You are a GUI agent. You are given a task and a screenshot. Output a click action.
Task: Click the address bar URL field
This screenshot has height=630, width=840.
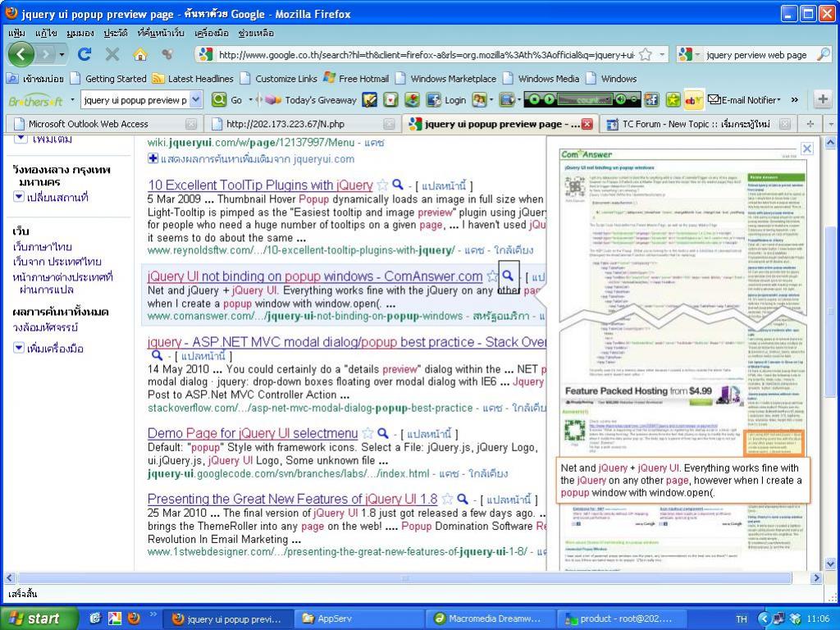coord(427,54)
